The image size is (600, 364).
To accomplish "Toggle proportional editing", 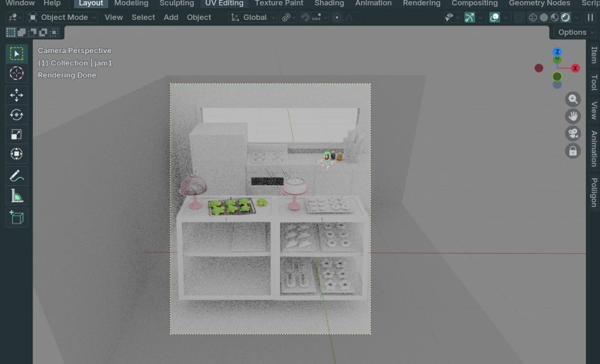I will (337, 17).
